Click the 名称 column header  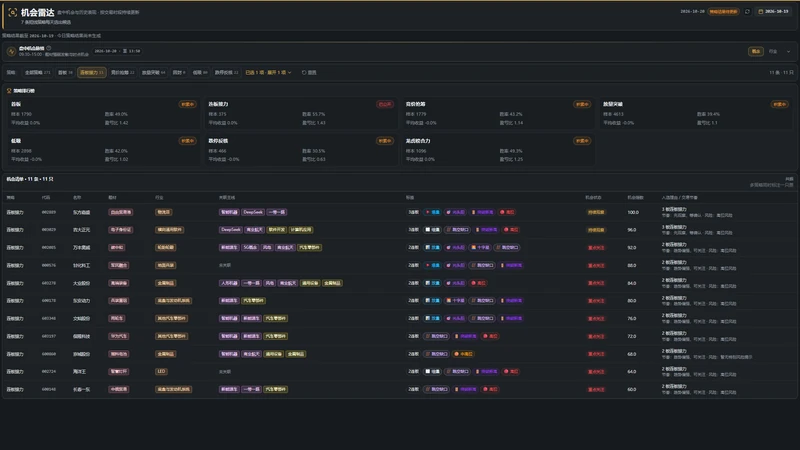(77, 197)
